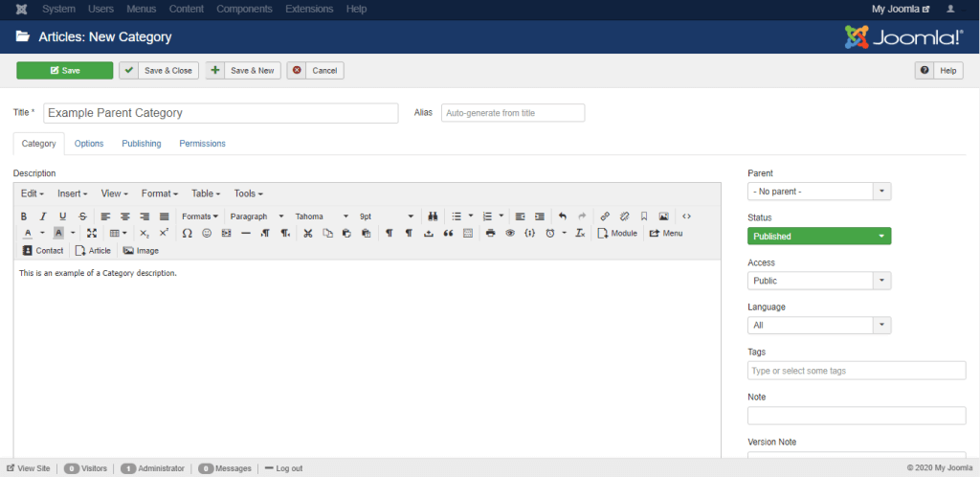The image size is (980, 477).
Task: Open the Help button
Action: pyautogui.click(x=939, y=71)
